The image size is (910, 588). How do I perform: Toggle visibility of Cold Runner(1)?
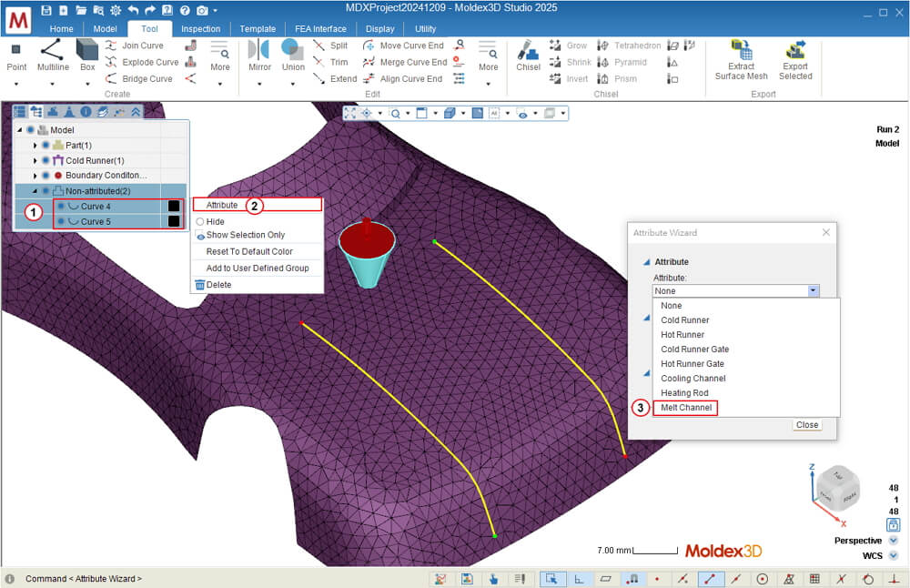tap(45, 160)
